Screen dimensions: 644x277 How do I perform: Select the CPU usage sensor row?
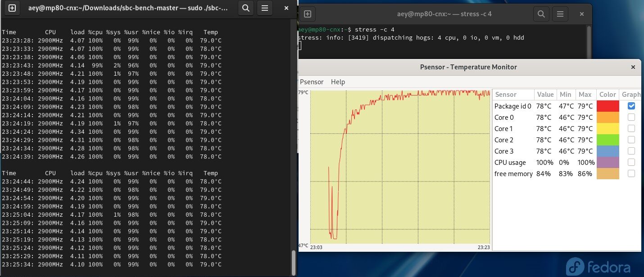pos(567,162)
